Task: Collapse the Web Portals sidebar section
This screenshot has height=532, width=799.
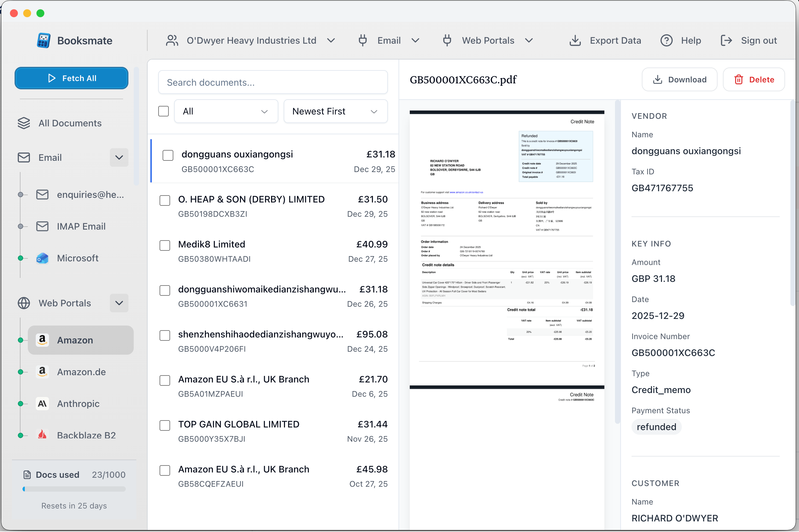Action: (119, 303)
